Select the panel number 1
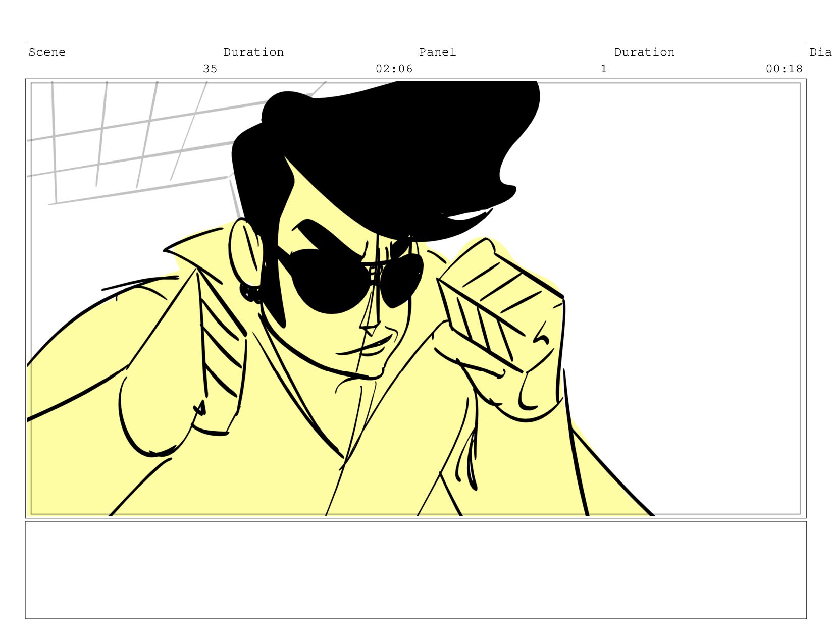The width and height of the screenshot is (832, 644). tap(604, 69)
